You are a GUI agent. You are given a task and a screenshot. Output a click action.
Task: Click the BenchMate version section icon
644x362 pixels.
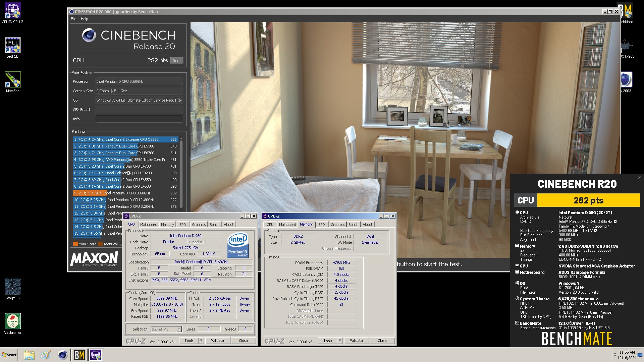coord(517,323)
